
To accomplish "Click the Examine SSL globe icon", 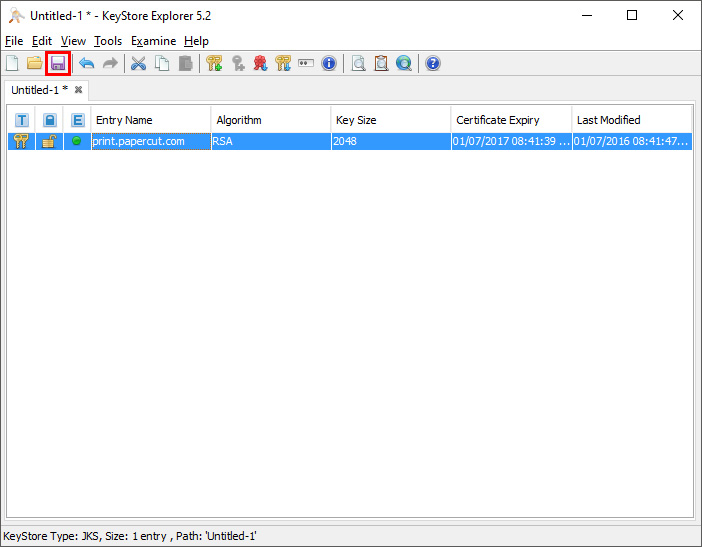I will (x=404, y=63).
